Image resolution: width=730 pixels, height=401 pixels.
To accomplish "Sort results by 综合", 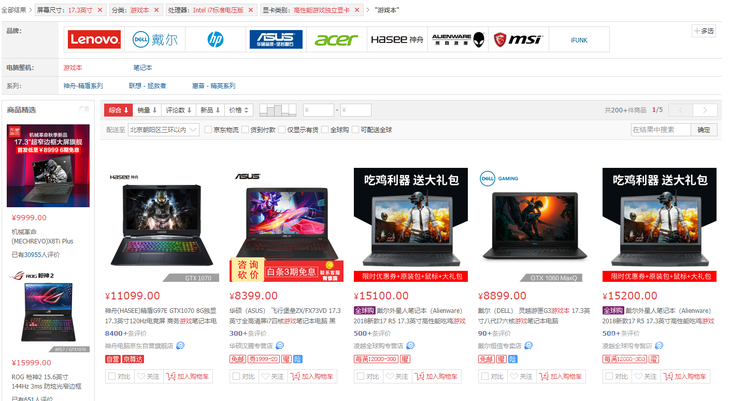I will 118,110.
